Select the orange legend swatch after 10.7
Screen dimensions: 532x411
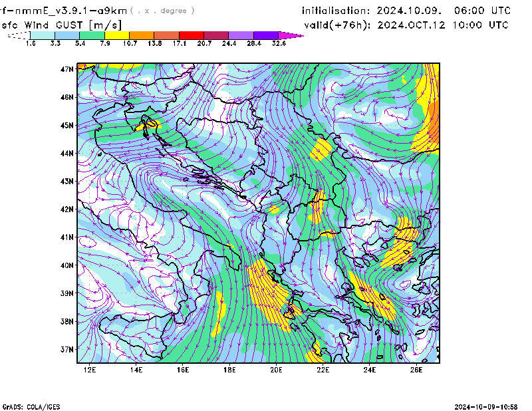142,35
